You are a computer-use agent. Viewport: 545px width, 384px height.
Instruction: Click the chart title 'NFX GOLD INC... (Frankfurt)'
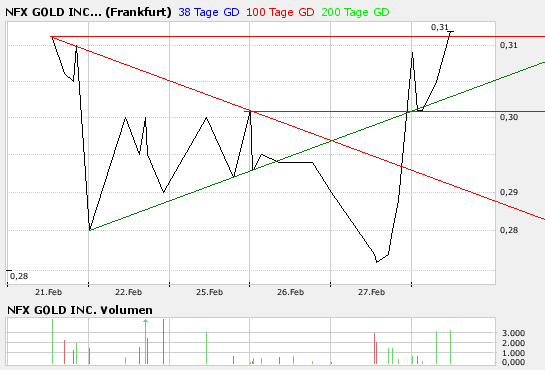tap(88, 12)
